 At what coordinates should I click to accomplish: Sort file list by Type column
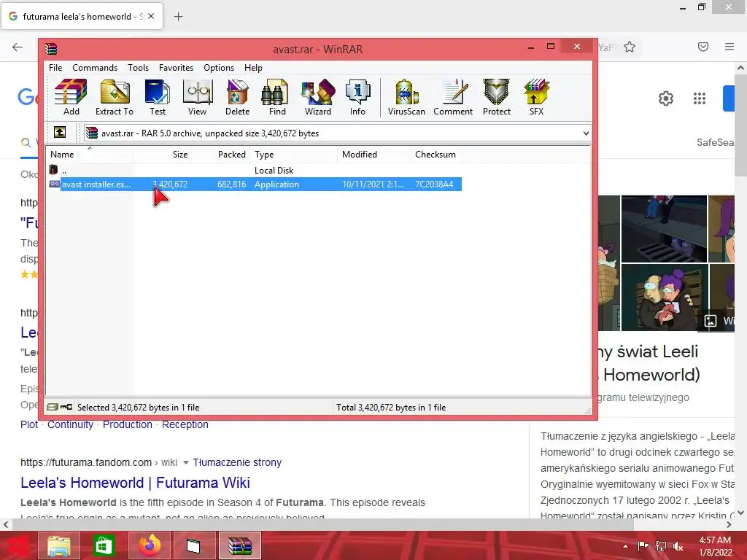pos(293,155)
